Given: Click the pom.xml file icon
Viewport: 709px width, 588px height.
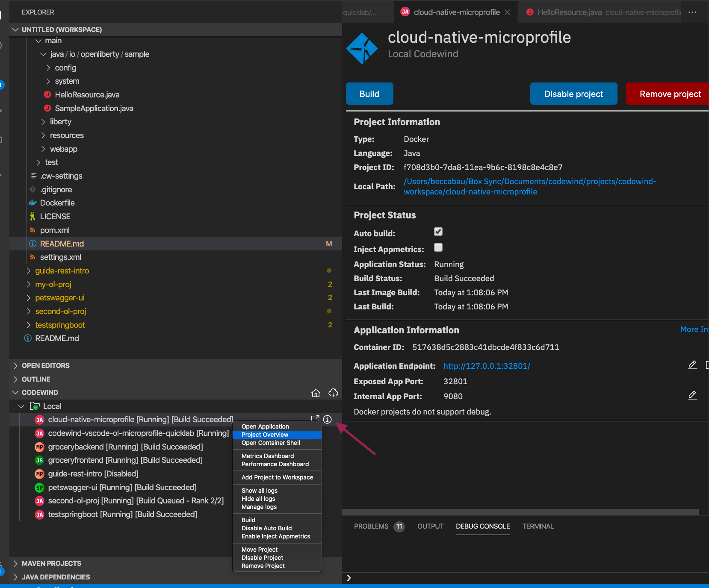Looking at the screenshot, I should pyautogui.click(x=32, y=230).
